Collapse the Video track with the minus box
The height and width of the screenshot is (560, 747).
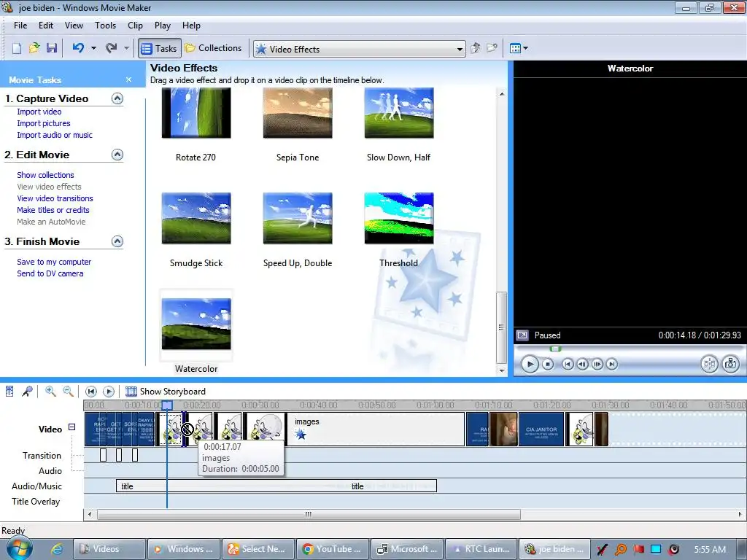(x=72, y=427)
